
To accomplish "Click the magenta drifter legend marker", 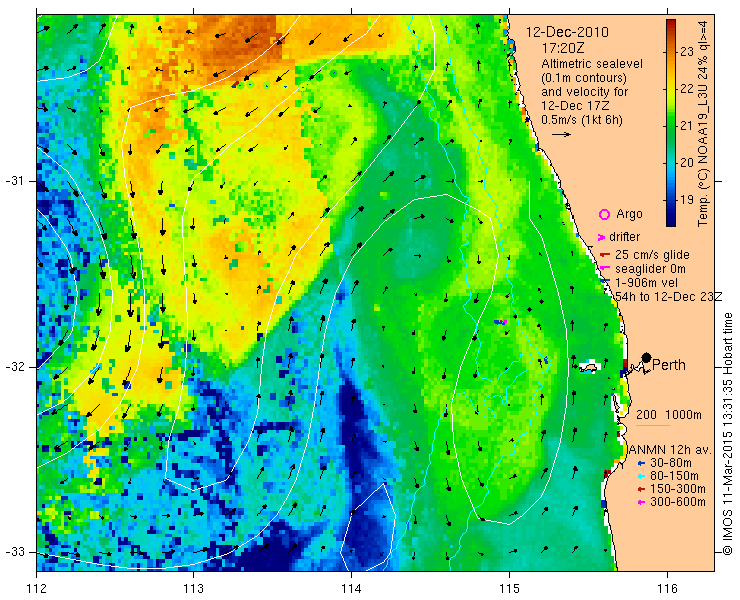I will pos(601,237).
